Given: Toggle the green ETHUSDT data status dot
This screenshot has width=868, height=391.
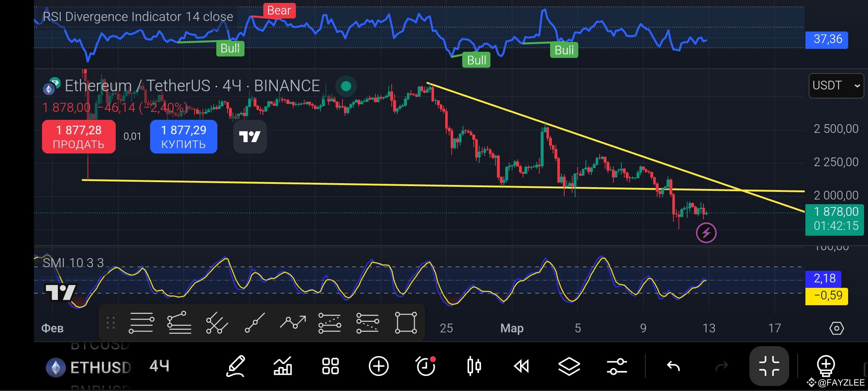Looking at the screenshot, I should (x=346, y=87).
